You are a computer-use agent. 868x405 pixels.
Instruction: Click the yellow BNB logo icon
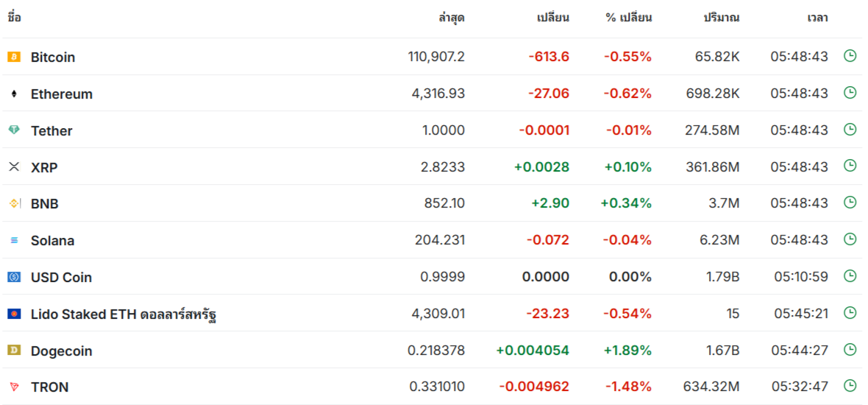(x=14, y=203)
